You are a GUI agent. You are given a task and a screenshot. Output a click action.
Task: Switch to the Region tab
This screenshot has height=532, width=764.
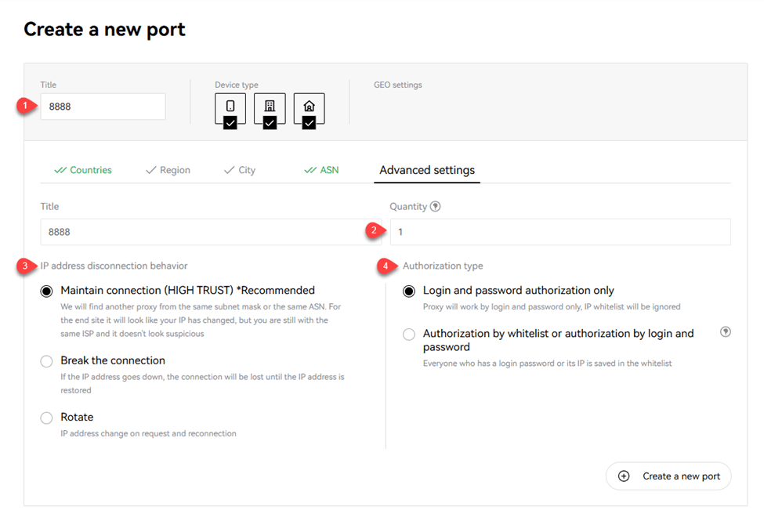coord(168,170)
